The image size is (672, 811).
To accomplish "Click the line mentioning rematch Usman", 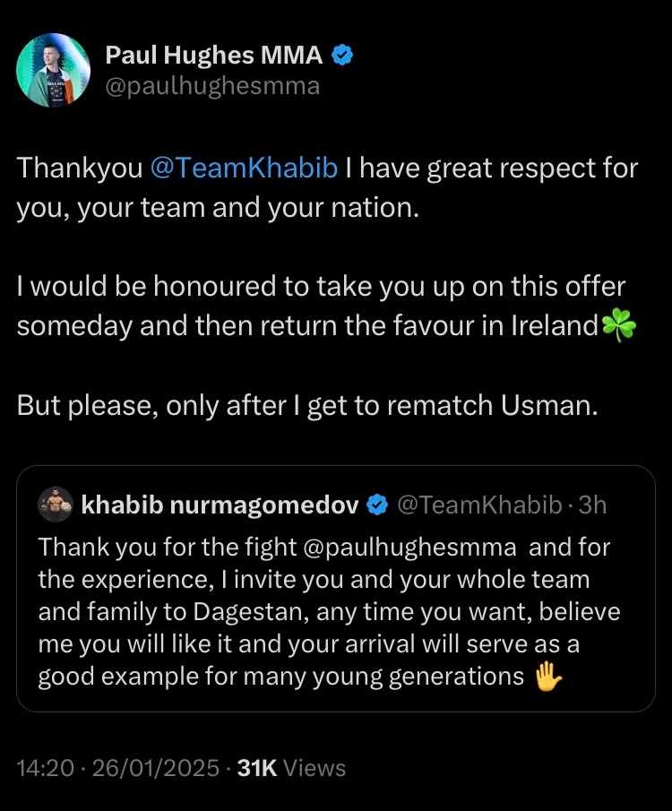I will click(307, 405).
